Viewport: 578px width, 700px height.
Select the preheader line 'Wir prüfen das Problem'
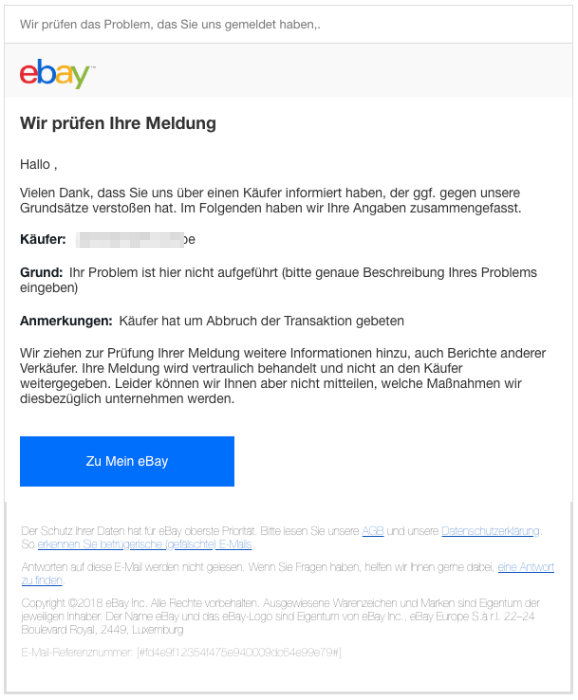(x=170, y=25)
